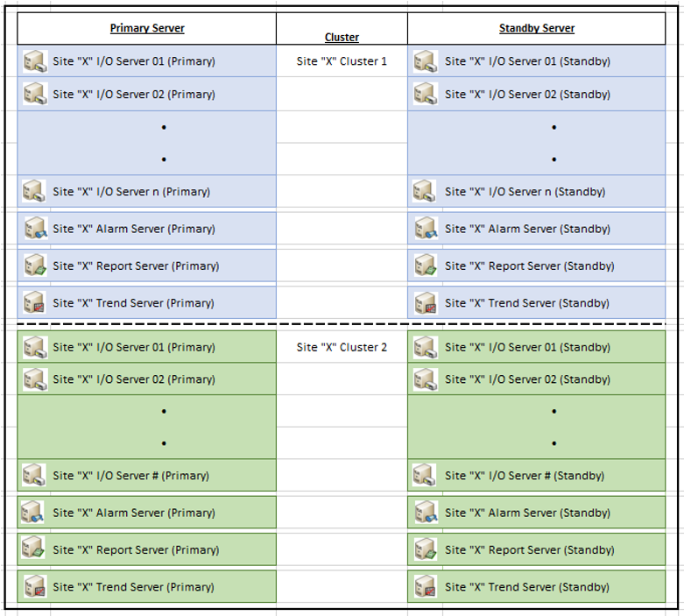This screenshot has width=684, height=616.
Task: Click the Cluster 2 Primary Trend Server icon
Action: click(x=35, y=587)
